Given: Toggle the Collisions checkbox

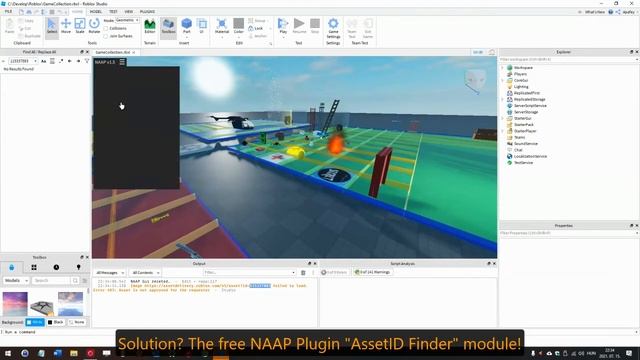Looking at the screenshot, I should pos(106,29).
